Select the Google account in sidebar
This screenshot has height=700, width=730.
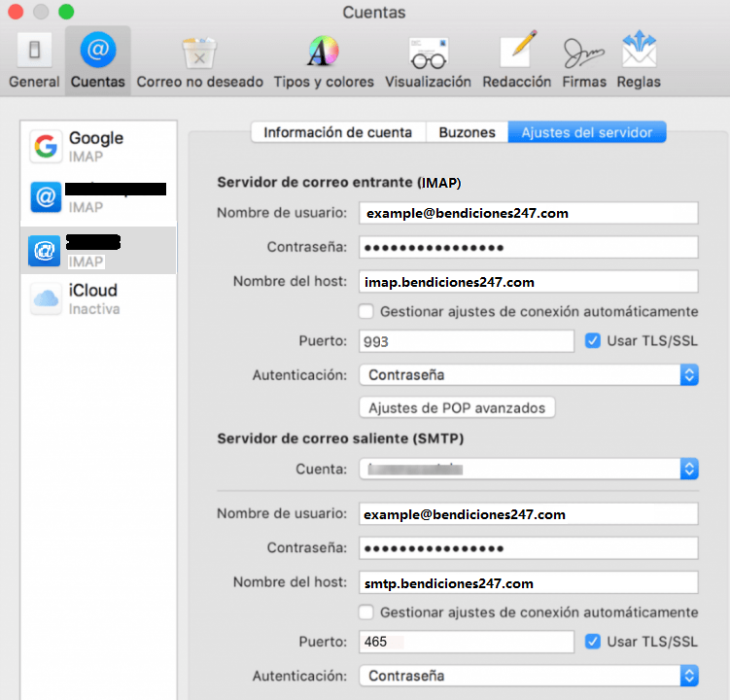[x=97, y=146]
